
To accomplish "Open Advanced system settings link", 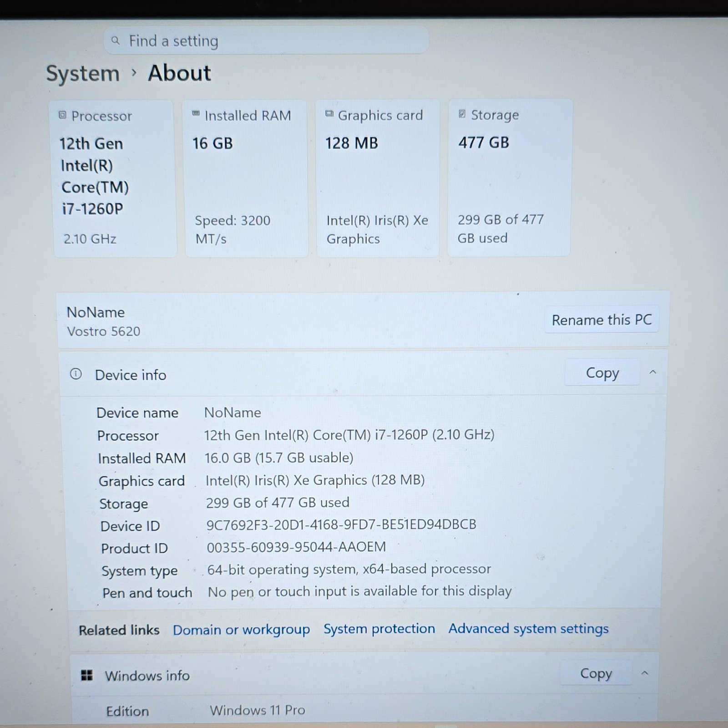I will click(528, 628).
